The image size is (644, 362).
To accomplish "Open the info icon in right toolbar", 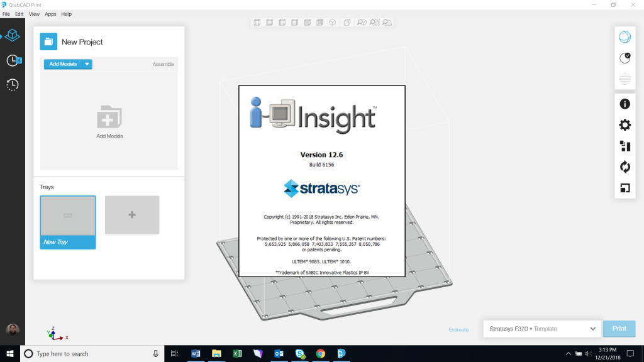I will (x=625, y=104).
